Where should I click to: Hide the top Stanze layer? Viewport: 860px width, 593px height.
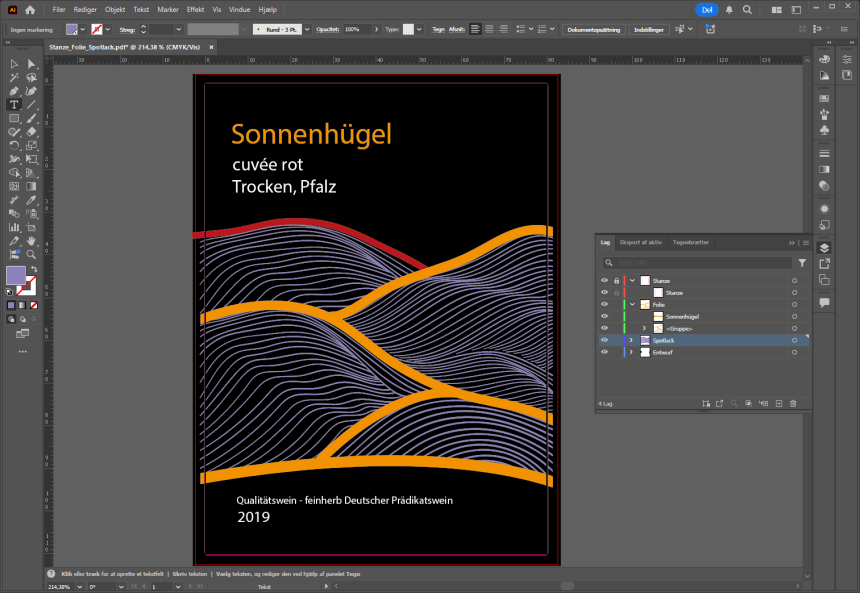coord(604,280)
